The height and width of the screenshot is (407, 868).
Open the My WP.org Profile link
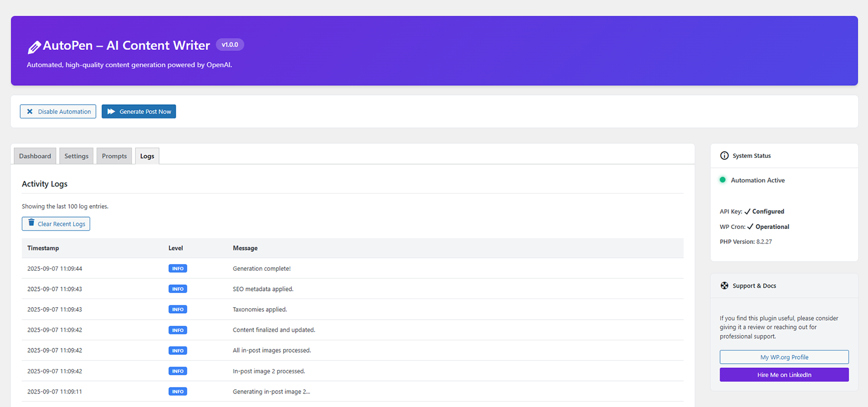pyautogui.click(x=784, y=357)
